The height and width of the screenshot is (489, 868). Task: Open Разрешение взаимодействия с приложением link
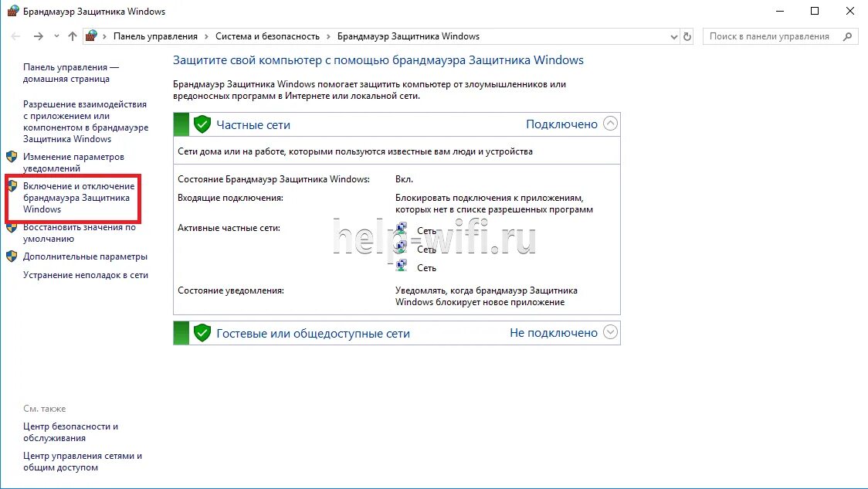coord(86,122)
